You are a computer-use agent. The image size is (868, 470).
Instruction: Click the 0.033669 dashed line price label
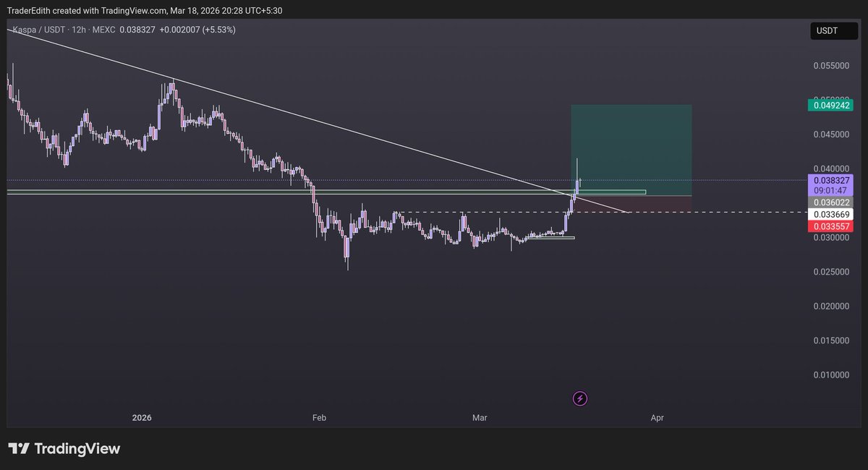pyautogui.click(x=830, y=214)
